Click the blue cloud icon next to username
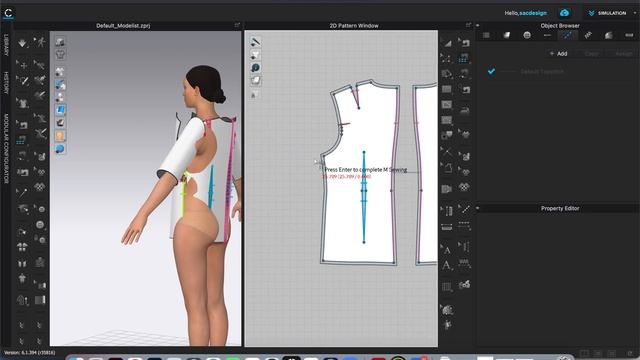640x360 pixels. tap(564, 13)
